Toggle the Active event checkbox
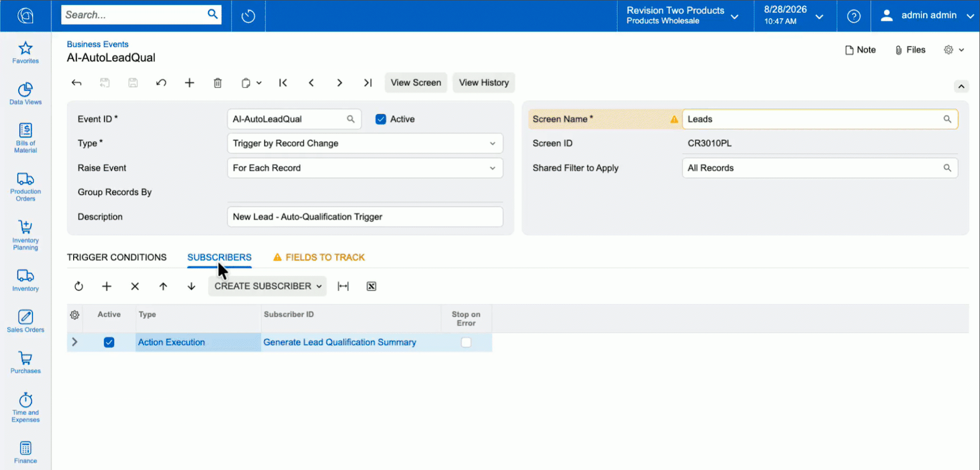The width and height of the screenshot is (980, 470). click(381, 119)
